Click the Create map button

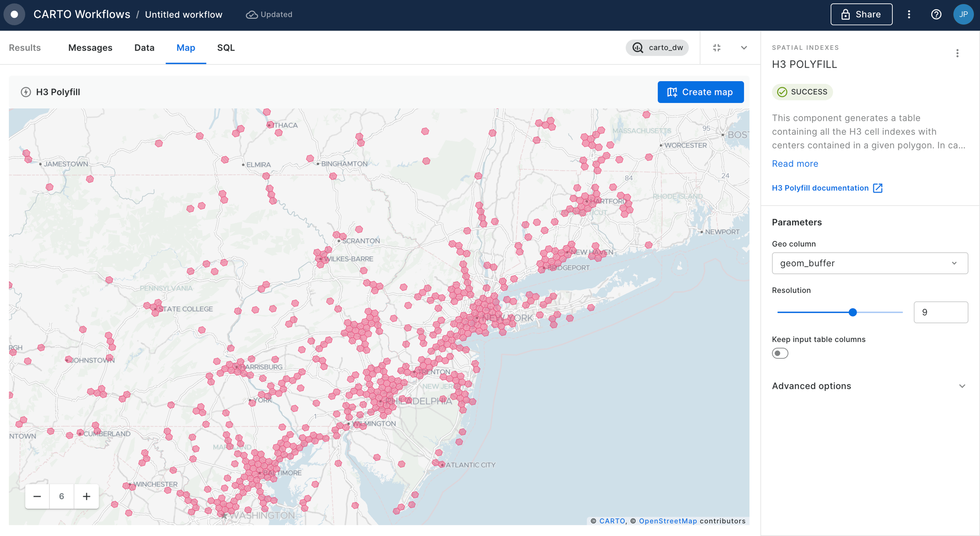[700, 92]
